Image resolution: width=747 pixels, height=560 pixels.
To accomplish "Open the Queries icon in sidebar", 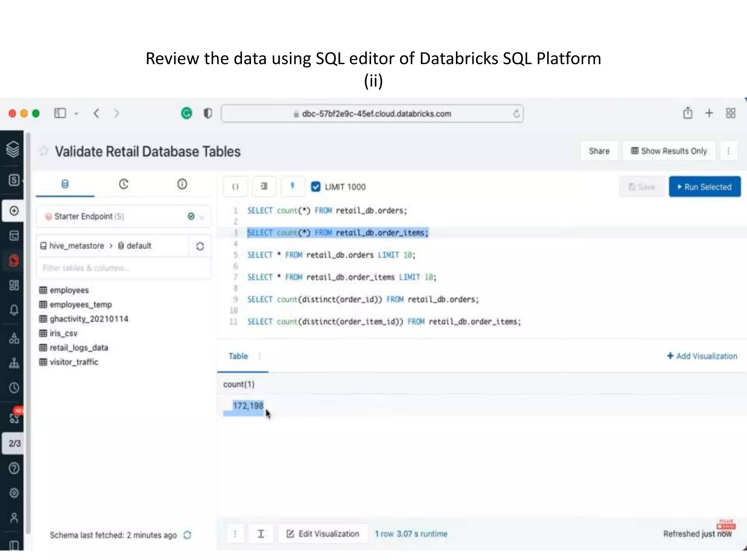I will [x=14, y=236].
